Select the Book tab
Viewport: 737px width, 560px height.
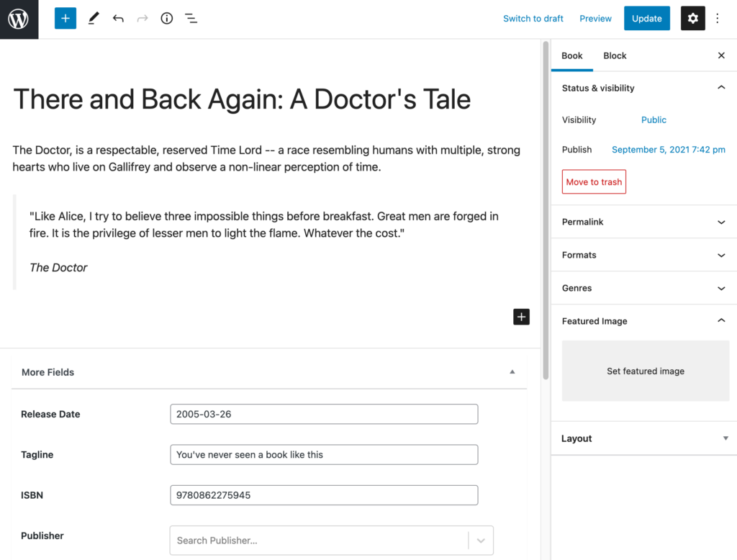pos(572,55)
